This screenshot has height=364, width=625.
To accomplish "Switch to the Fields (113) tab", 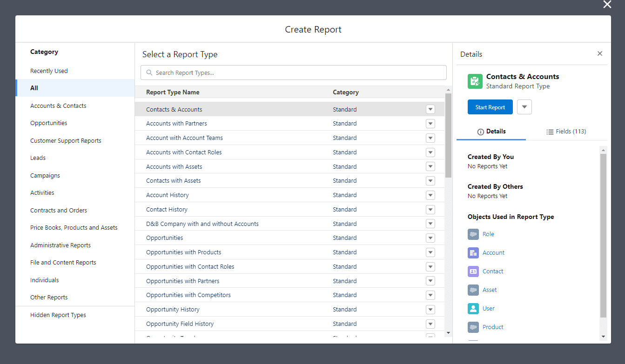I will [566, 132].
